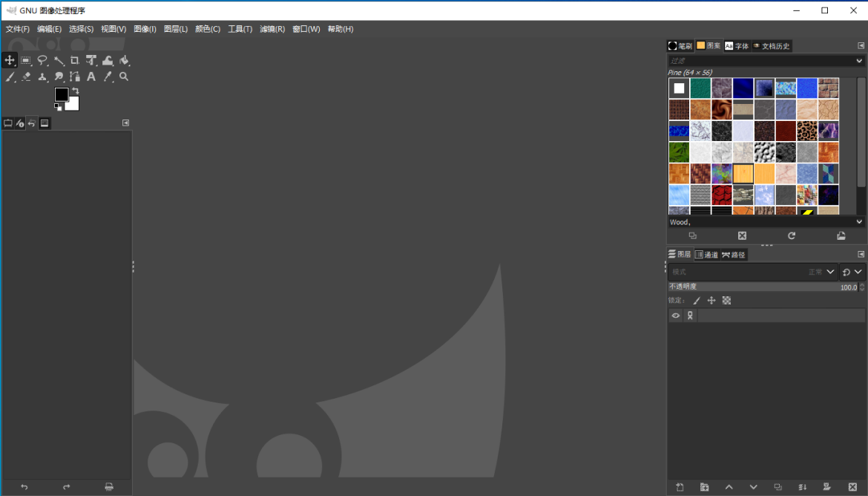Toggle lock pixels brush icon
This screenshot has width=868, height=496.
(697, 301)
